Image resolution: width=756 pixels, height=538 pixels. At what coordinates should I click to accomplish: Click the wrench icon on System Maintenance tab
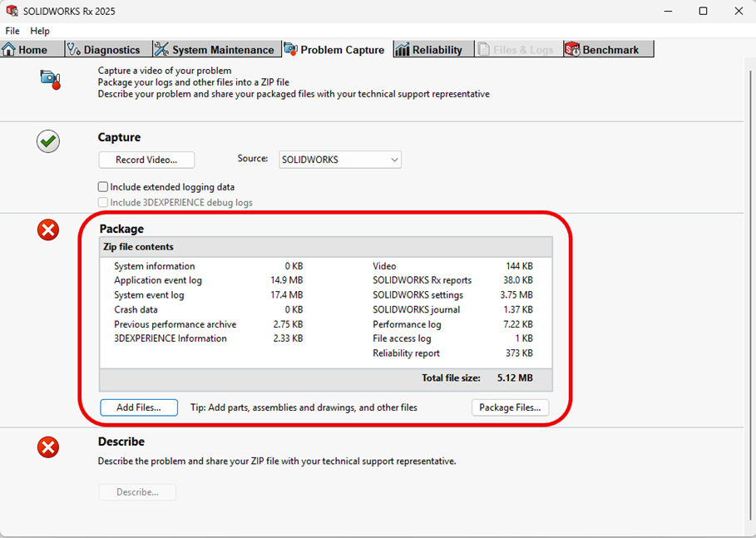point(161,49)
